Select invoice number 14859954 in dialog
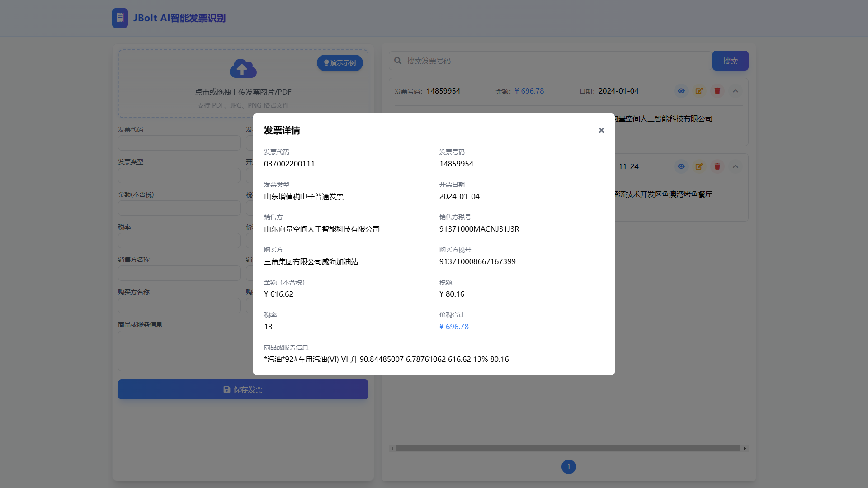Screen dimensions: 868x488 456,164
